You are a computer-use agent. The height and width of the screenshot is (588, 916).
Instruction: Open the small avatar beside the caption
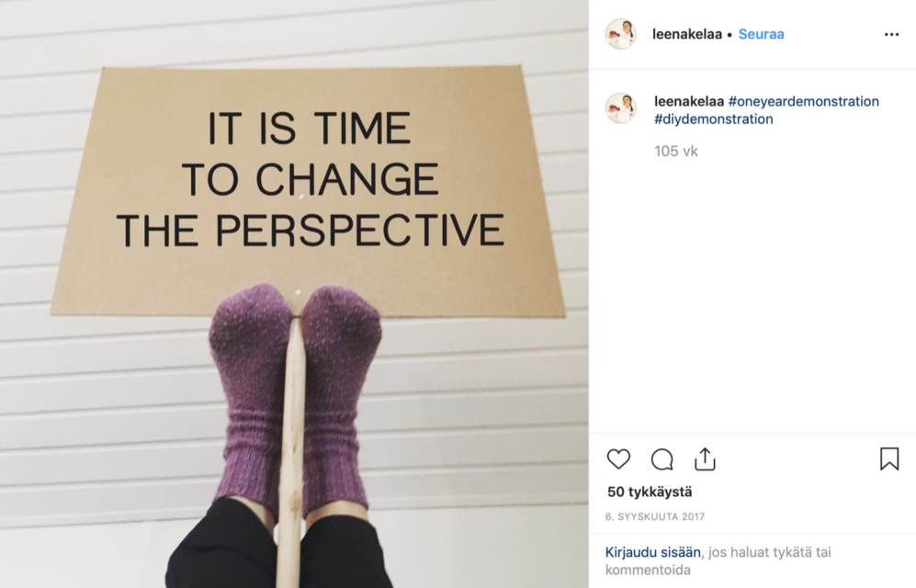click(x=621, y=108)
